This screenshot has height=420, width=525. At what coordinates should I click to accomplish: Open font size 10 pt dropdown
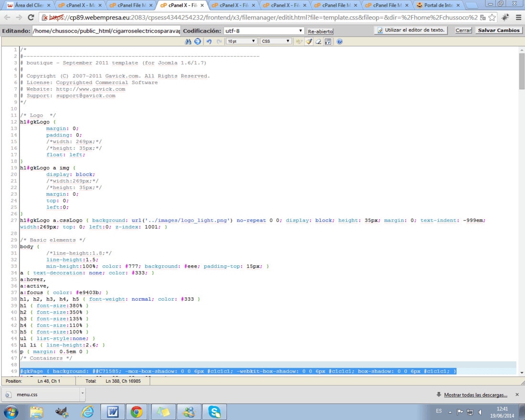tap(241, 41)
